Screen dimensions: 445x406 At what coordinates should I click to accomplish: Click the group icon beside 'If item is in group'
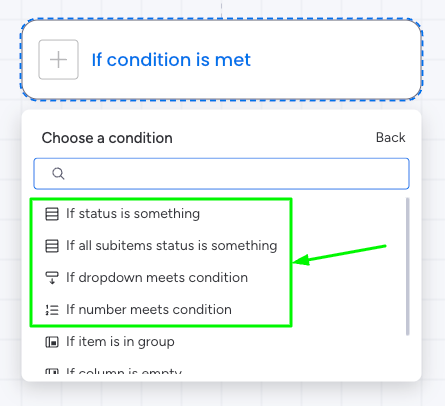52,342
